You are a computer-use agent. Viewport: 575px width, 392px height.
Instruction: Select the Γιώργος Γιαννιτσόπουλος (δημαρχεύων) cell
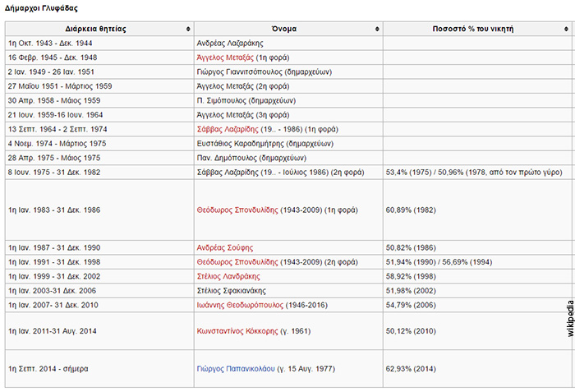[264, 71]
